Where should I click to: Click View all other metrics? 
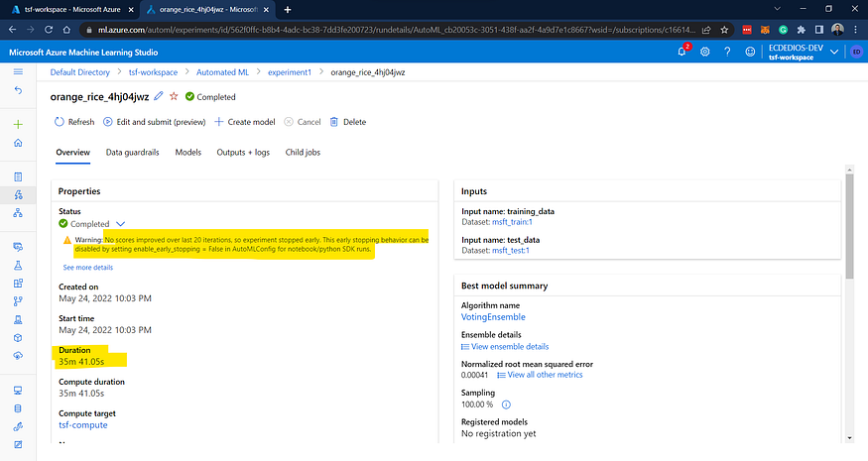540,375
